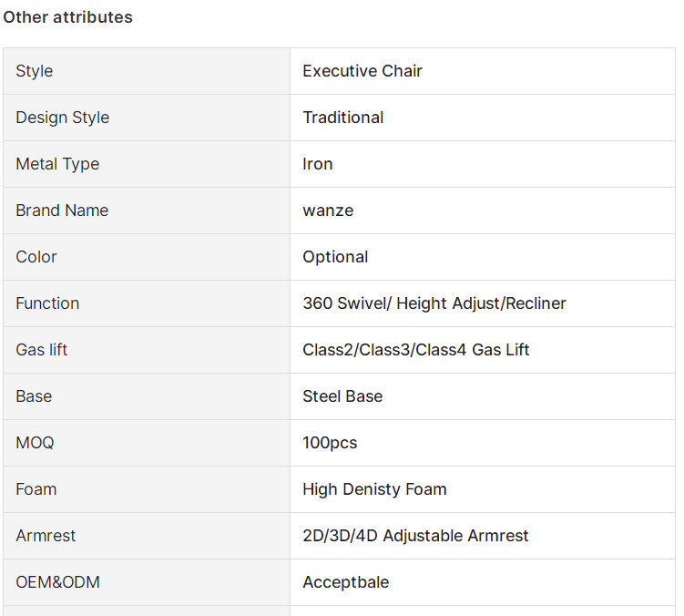Click Class2/Class3/Class4 Gas Lift value

click(x=415, y=350)
